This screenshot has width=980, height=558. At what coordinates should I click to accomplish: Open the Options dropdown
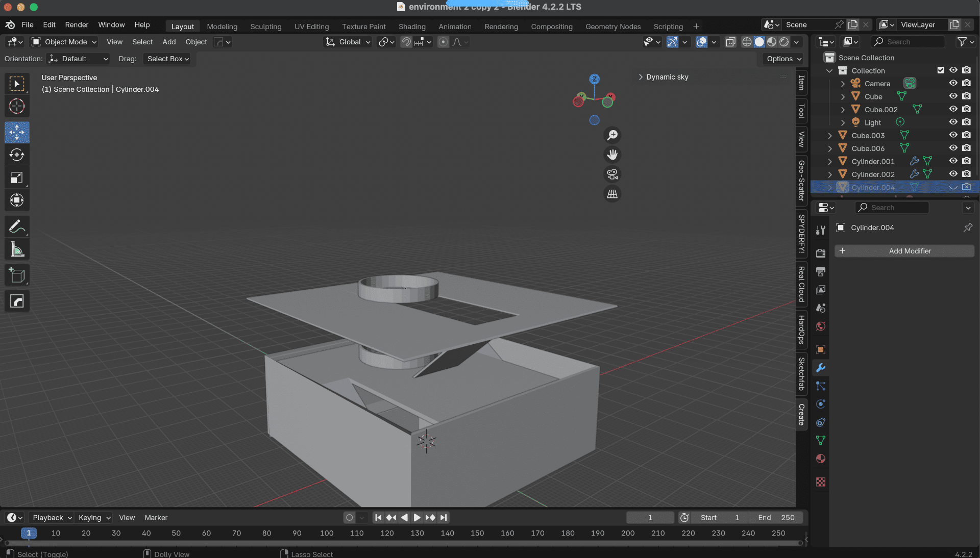coord(783,59)
